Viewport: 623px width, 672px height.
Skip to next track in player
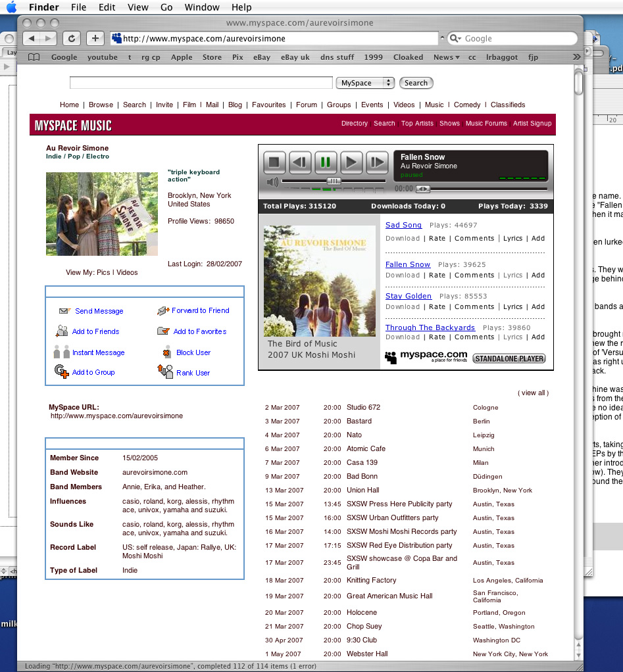[x=377, y=162]
